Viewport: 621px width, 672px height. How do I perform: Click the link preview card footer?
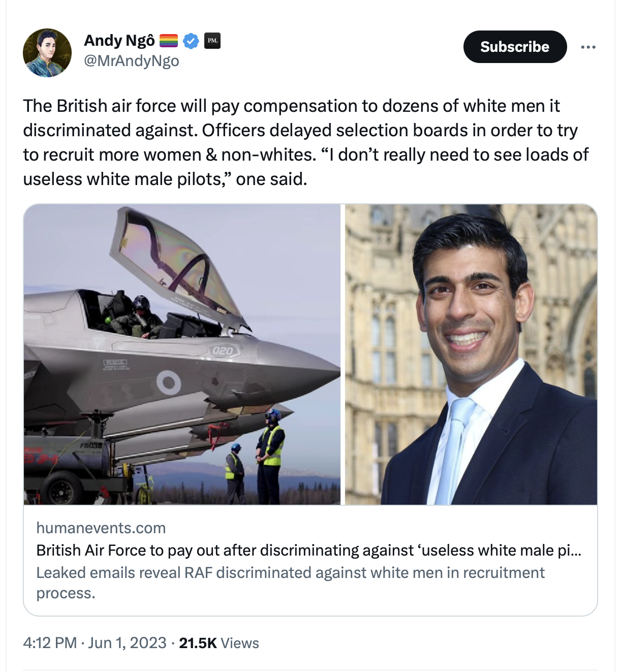(310, 560)
